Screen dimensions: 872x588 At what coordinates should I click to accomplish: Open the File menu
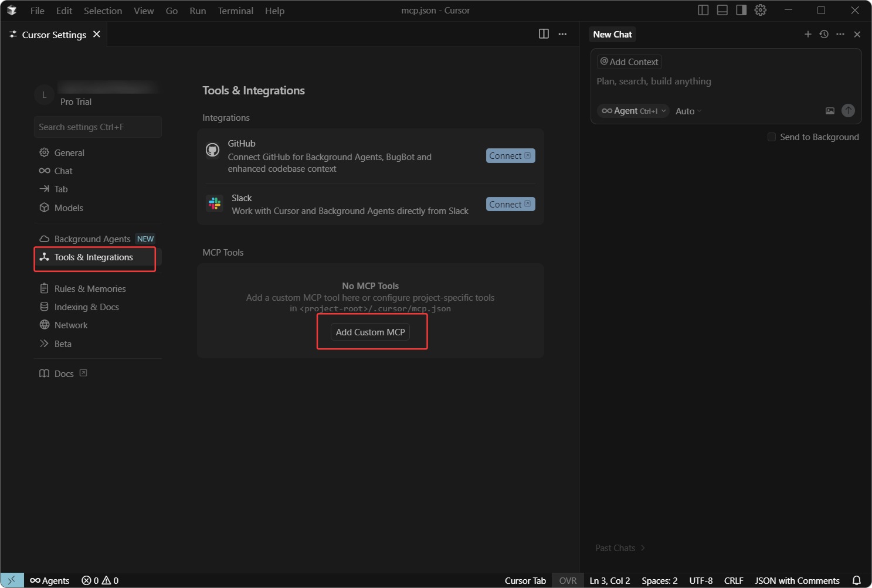[38, 11]
